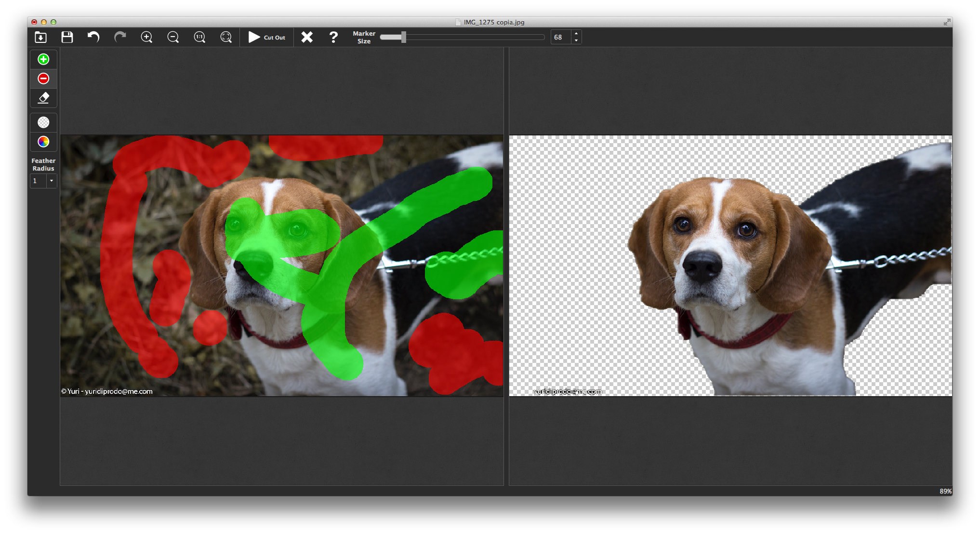Screen dimensions: 980x534
Task: Click the open image icon
Action: [41, 37]
